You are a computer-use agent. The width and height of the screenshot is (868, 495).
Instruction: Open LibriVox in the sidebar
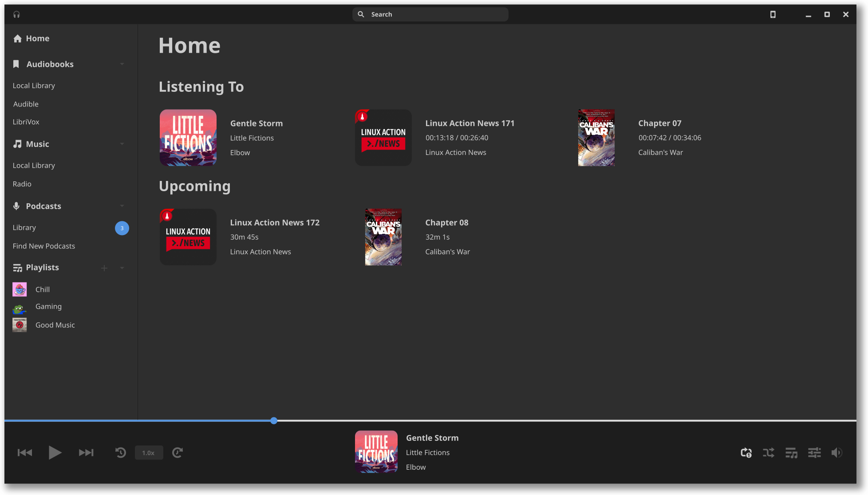(x=26, y=122)
